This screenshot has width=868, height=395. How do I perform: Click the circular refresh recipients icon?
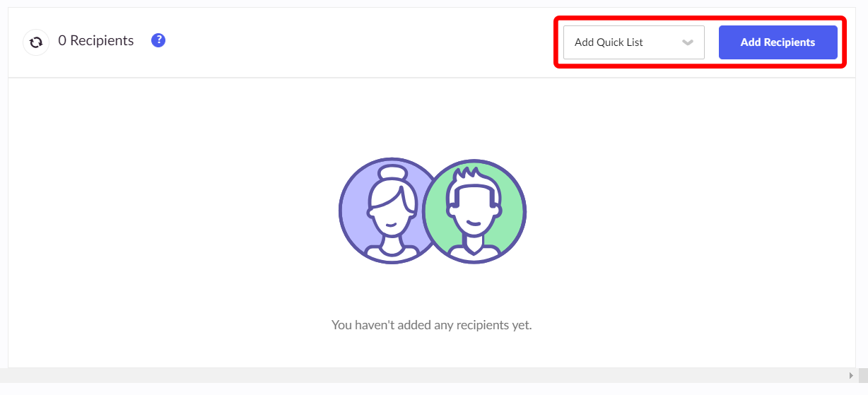(36, 42)
